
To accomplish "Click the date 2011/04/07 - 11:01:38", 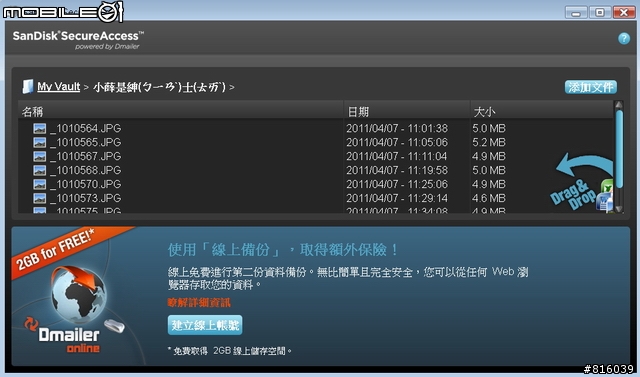I will pos(397,129).
